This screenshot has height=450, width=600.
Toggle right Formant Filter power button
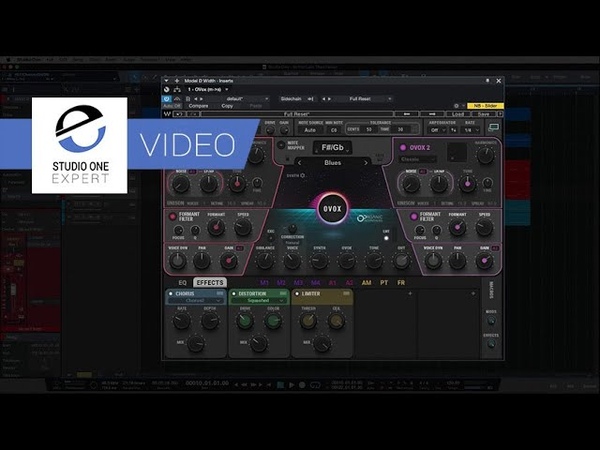414,217
